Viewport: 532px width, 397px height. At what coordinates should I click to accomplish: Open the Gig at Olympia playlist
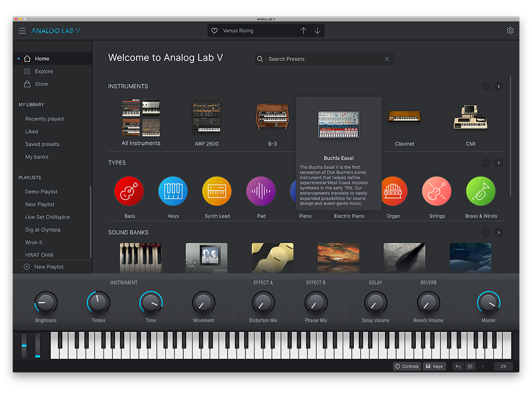tap(42, 230)
